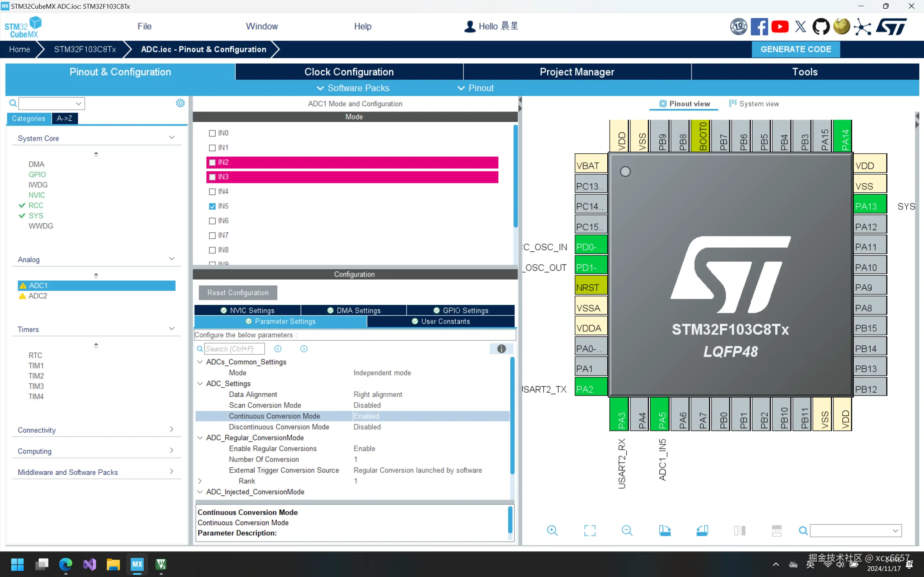The height and width of the screenshot is (577, 924).
Task: Click the info icon in Parameter Settings
Action: [501, 349]
